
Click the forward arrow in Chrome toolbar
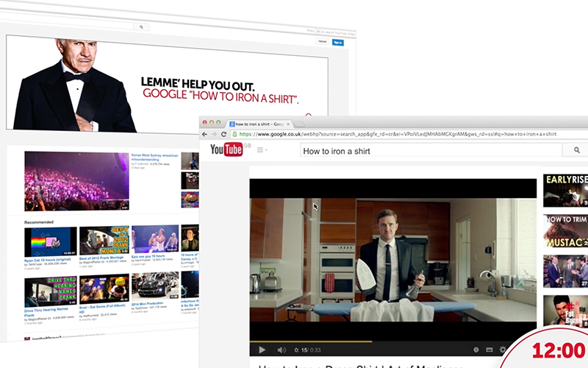214,134
